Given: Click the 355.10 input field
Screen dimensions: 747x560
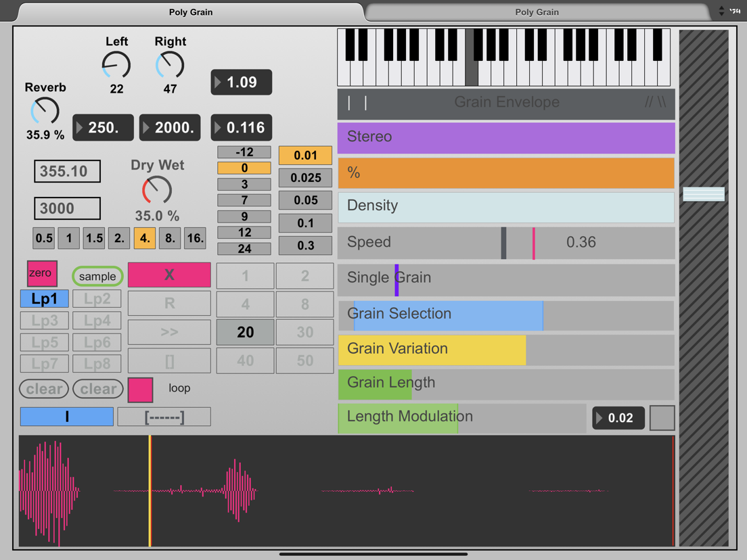Looking at the screenshot, I should click(67, 171).
